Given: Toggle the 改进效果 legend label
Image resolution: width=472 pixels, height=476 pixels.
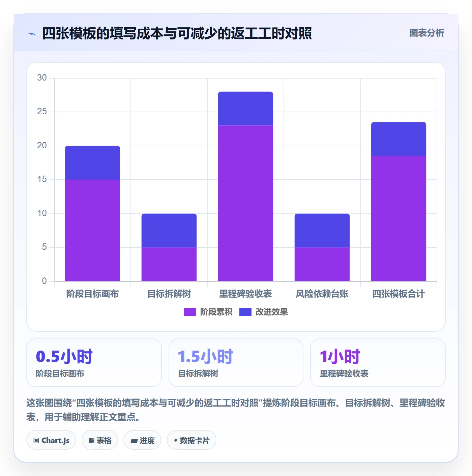Looking at the screenshot, I should 271,312.
